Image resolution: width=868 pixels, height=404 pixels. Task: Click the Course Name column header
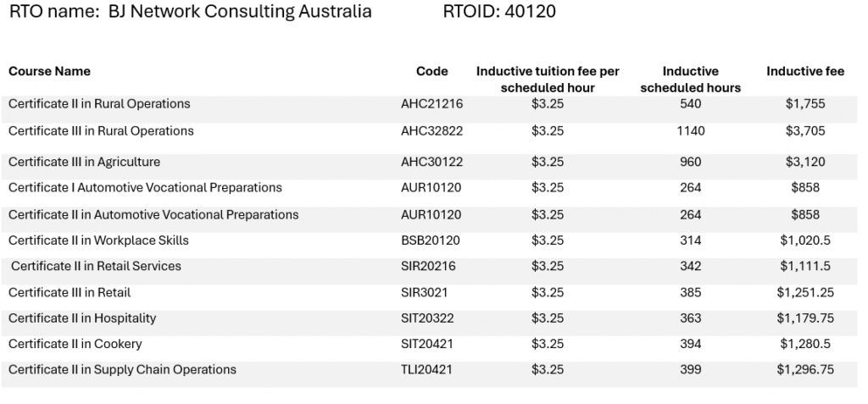(49, 71)
